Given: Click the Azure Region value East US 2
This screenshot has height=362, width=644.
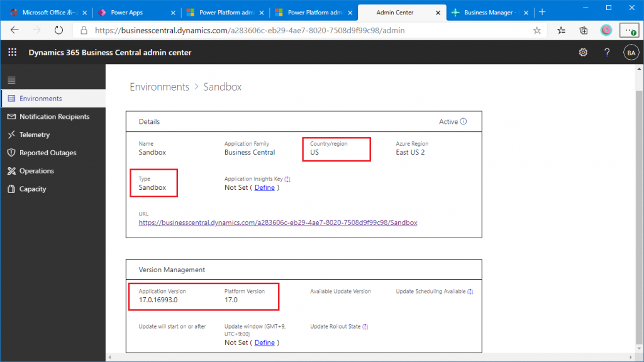Looking at the screenshot, I should 410,152.
